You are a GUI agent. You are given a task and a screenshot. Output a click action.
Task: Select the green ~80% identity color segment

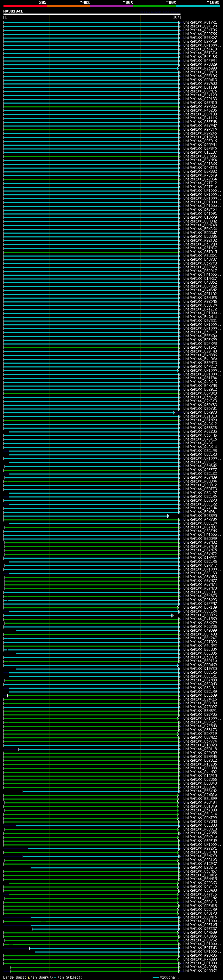[x=154, y=6]
